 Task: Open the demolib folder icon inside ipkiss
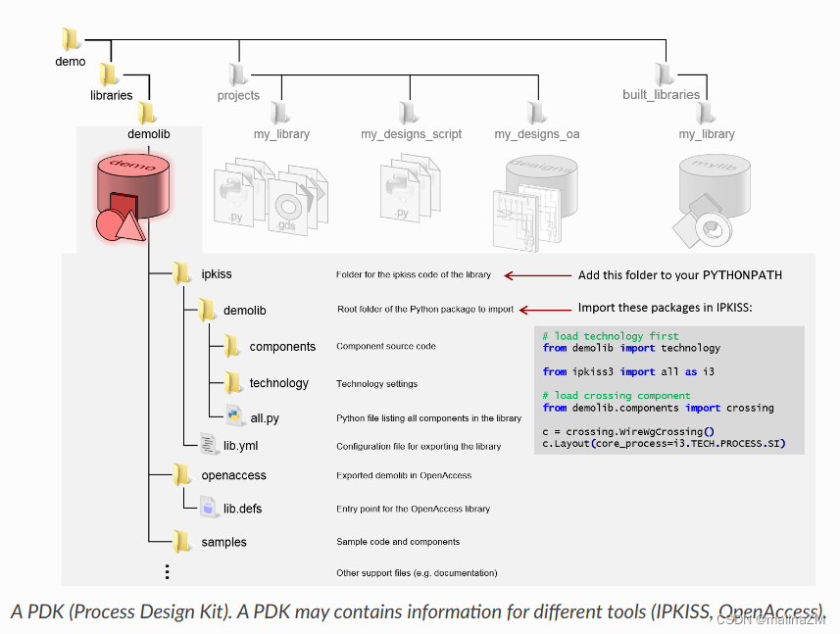click(x=207, y=310)
